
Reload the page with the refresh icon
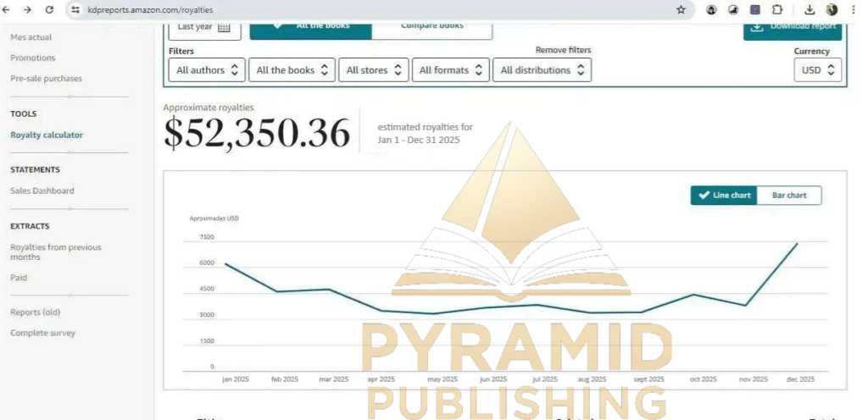[49, 9]
